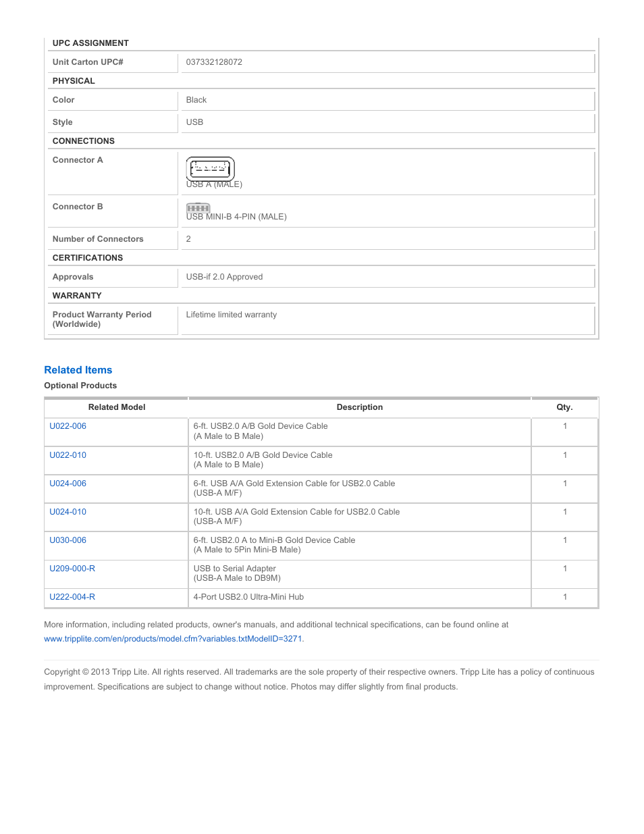The image size is (644, 834).
Task: Click the USB A (MALE) label
Action: tap(214, 184)
